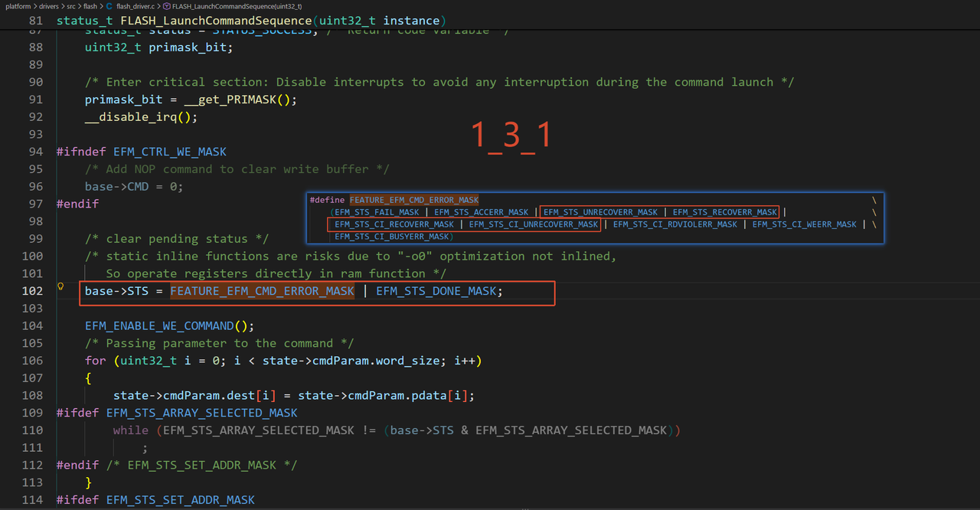Image resolution: width=980 pixels, height=510 pixels.
Task: Click line number 88 in the gutter
Action: [35, 47]
